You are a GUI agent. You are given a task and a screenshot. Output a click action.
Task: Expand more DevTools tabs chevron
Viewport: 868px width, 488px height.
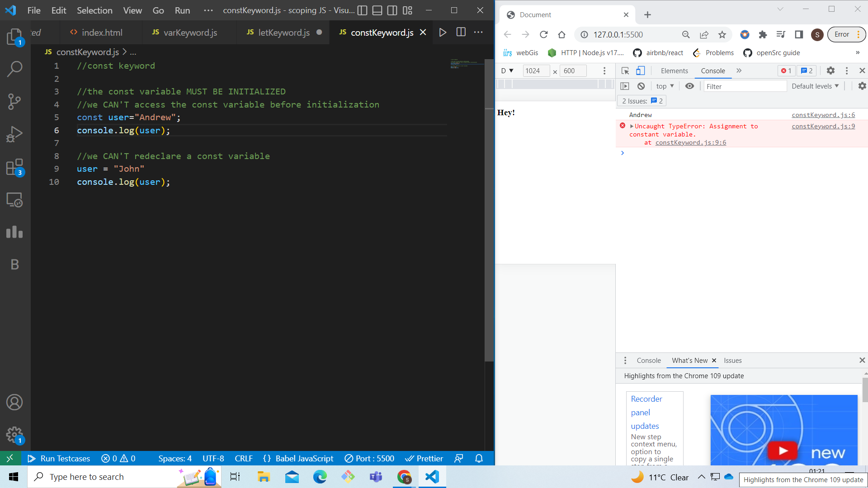pos(739,70)
